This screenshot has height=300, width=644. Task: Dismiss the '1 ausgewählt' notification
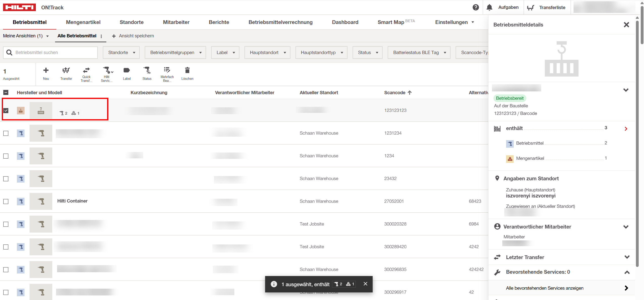(x=365, y=284)
